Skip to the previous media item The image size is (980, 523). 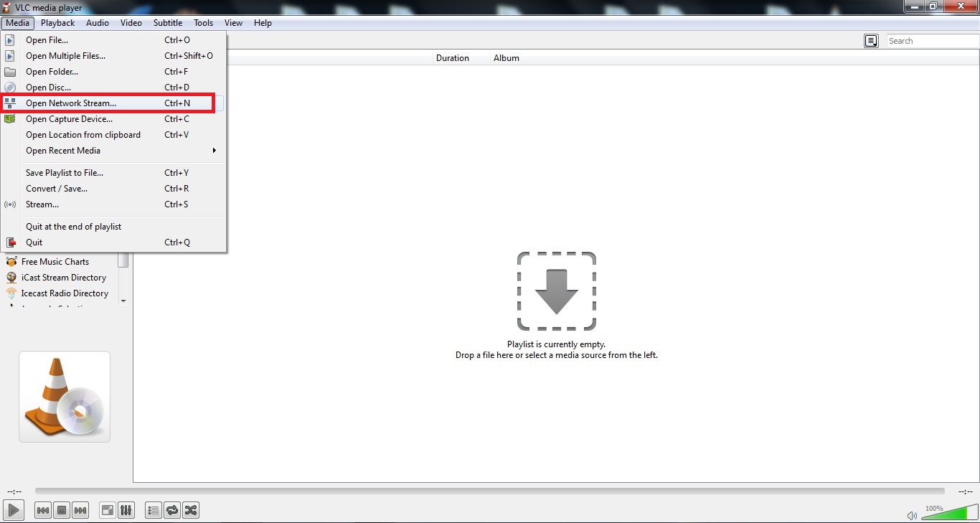tap(43, 510)
